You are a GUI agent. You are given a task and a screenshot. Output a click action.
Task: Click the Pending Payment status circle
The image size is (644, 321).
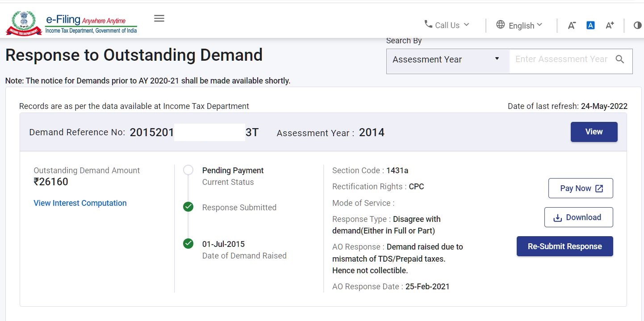(188, 170)
